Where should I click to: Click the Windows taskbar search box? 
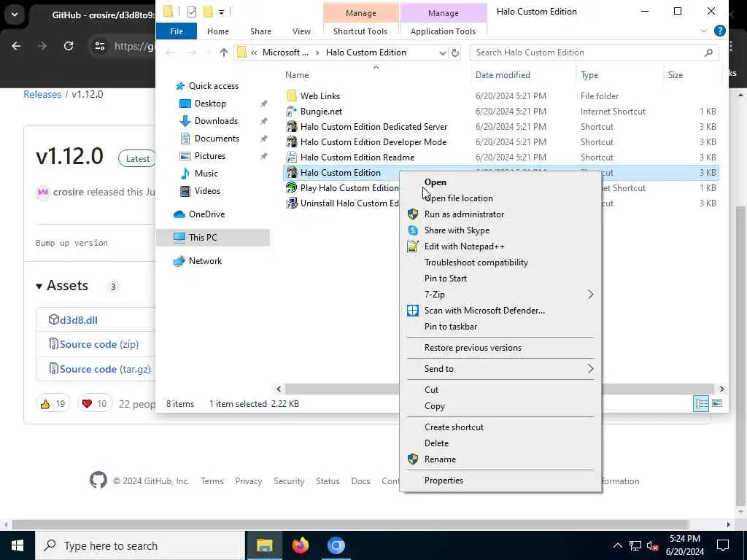tap(140, 545)
